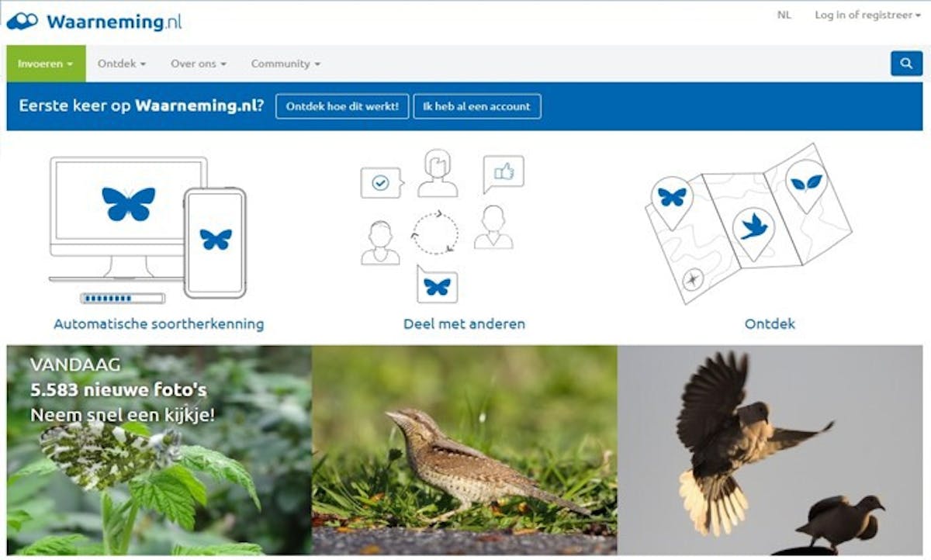Open the wryneck bird photo on grass
The width and height of the screenshot is (931, 560).
[465, 451]
